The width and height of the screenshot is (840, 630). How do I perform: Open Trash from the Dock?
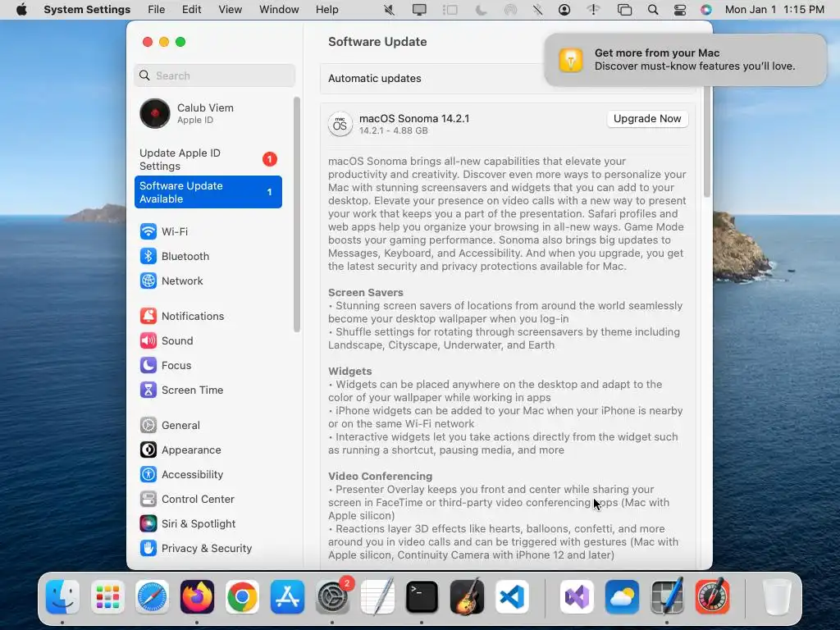click(x=776, y=597)
